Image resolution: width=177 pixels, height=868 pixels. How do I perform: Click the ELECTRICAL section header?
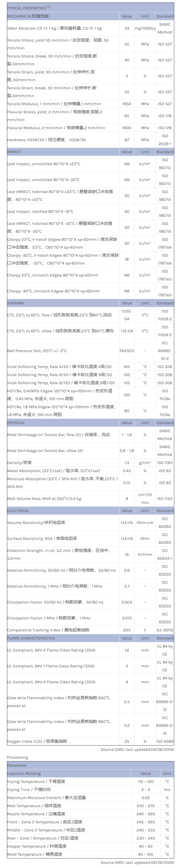point(18,511)
